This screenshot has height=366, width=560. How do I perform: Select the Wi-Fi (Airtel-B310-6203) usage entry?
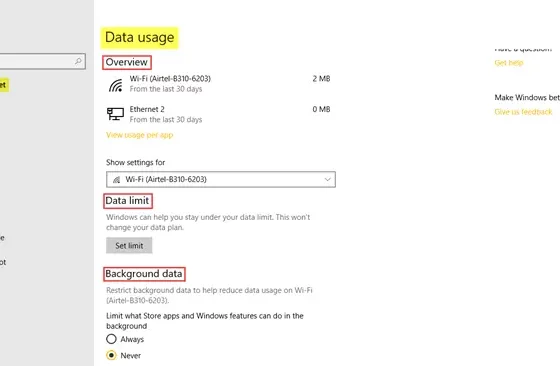pos(219,84)
